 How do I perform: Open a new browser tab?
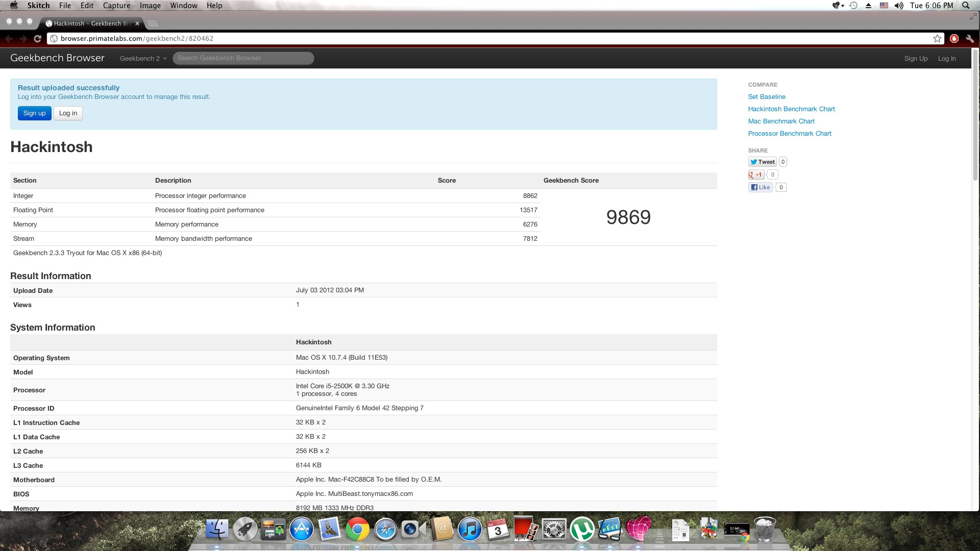click(x=152, y=23)
